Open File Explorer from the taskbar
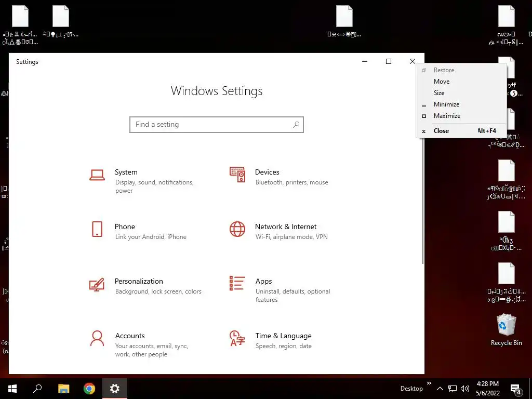The height and width of the screenshot is (399, 532). [63, 389]
